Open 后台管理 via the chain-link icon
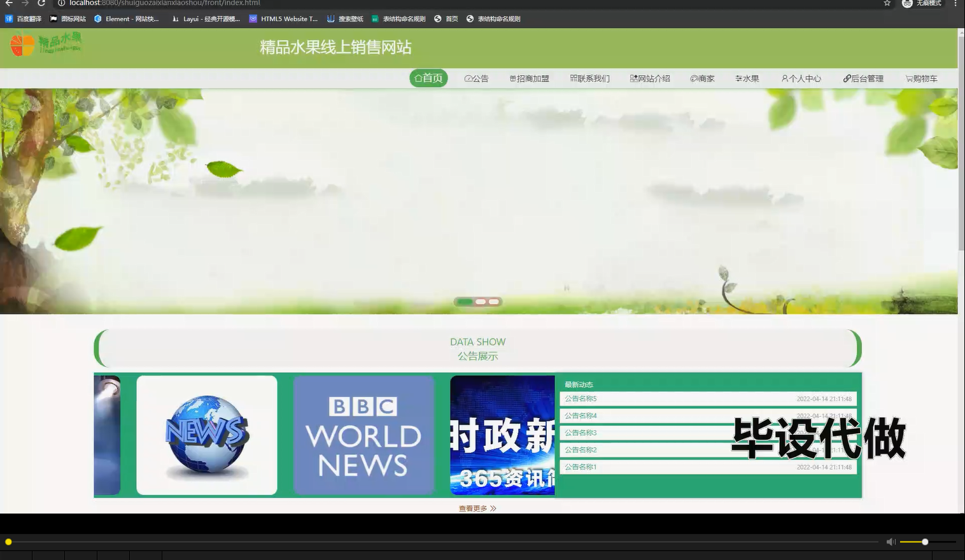 pyautogui.click(x=846, y=78)
